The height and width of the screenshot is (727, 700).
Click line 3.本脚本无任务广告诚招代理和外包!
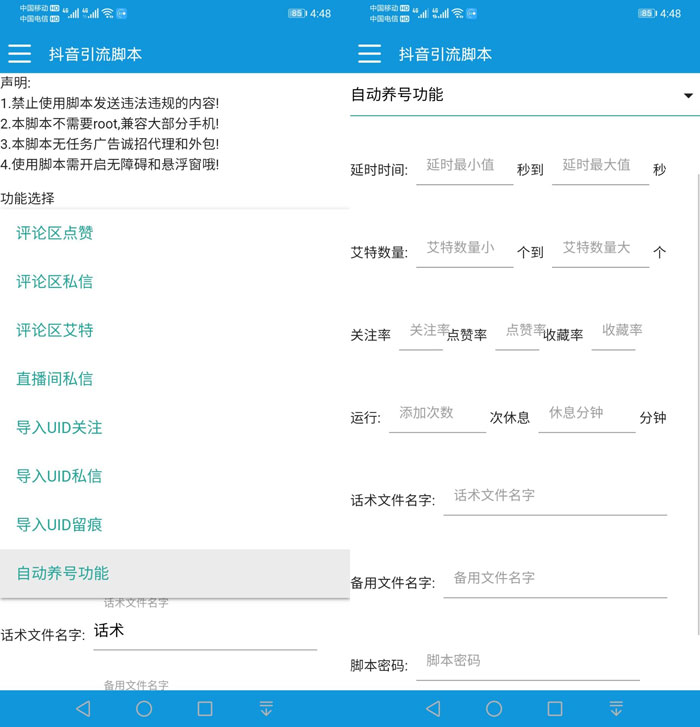[109, 144]
